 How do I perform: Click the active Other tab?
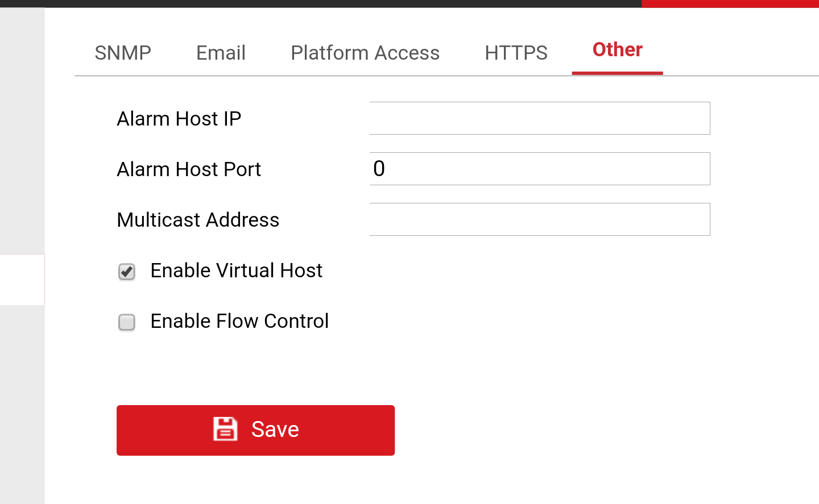(618, 50)
